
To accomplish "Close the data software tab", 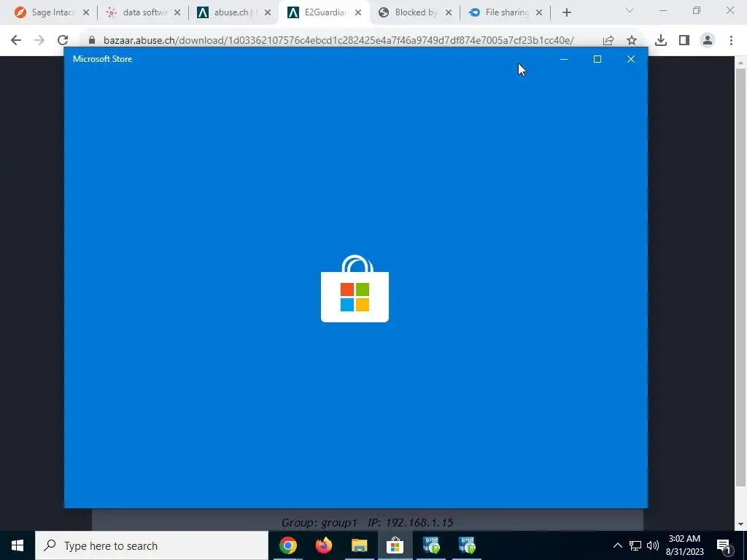I will click(177, 13).
